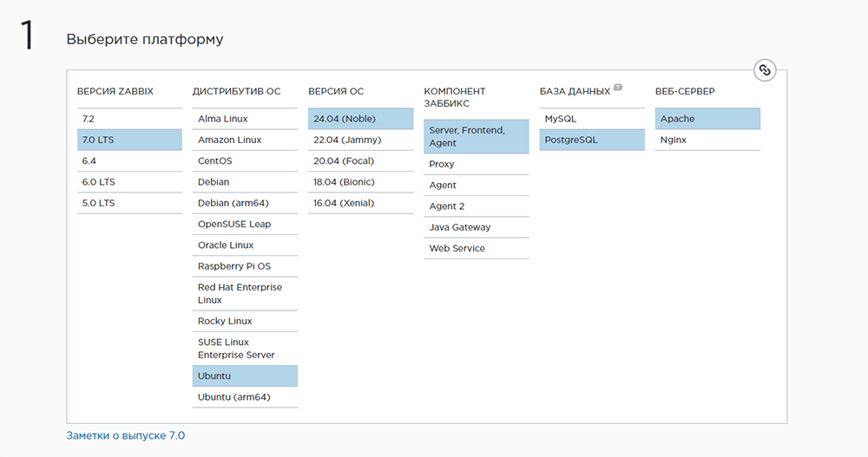Choose OpenSUSE Leap distribution
Viewport: 868px width, 457px height.
245,224
